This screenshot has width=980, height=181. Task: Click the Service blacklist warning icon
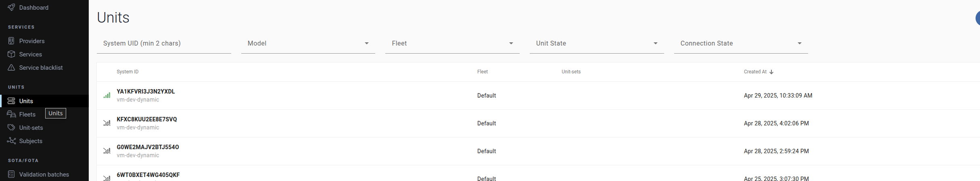[x=11, y=67]
